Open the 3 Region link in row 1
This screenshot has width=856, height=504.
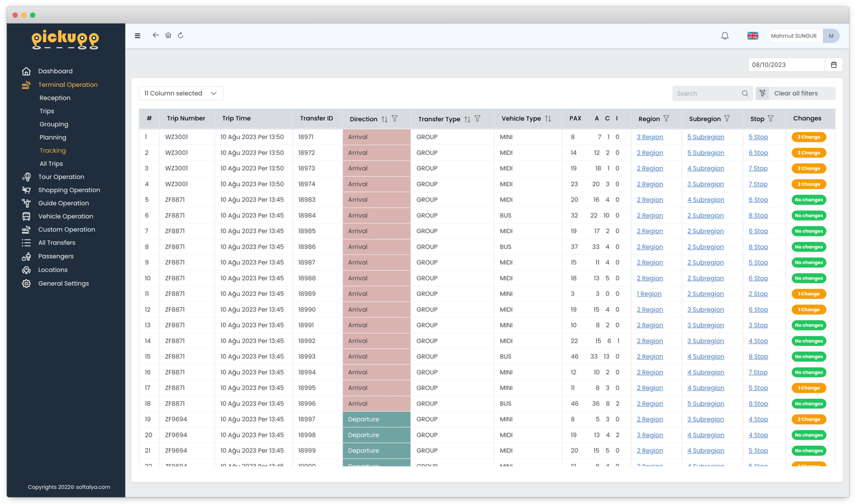[x=650, y=137]
